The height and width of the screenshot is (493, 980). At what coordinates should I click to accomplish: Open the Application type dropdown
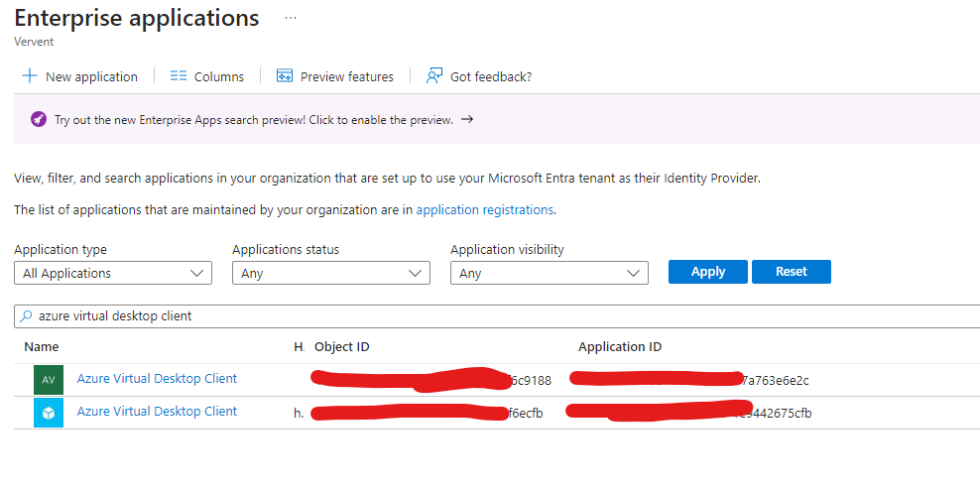[x=113, y=273]
